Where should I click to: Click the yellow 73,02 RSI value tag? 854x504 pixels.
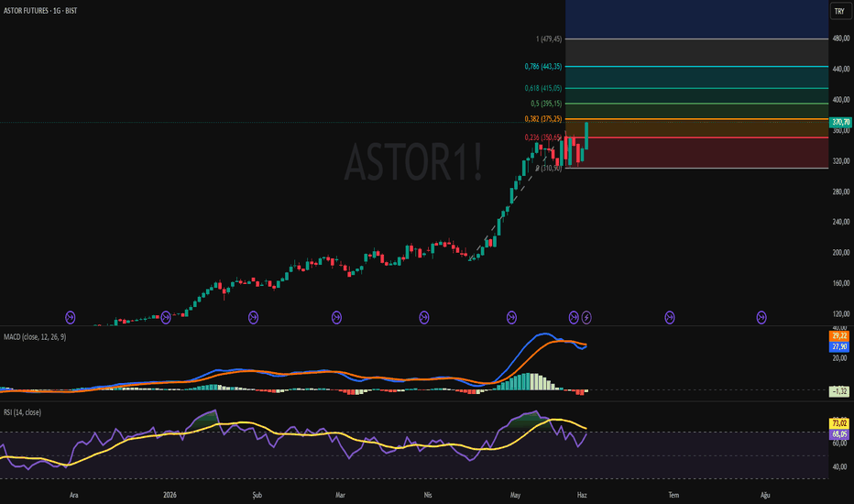coord(839,423)
